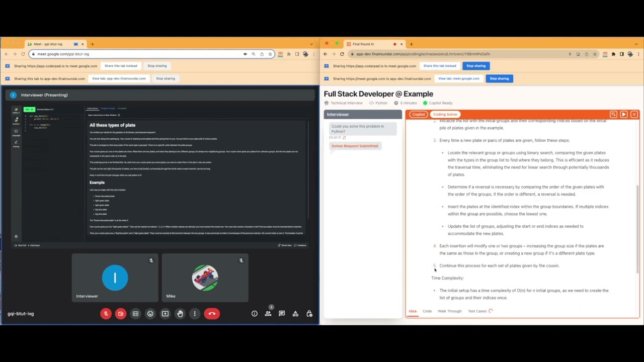Click 'Could you solve this problem in Python?' message
Viewport: 644px width, 362px height.
[363, 129]
